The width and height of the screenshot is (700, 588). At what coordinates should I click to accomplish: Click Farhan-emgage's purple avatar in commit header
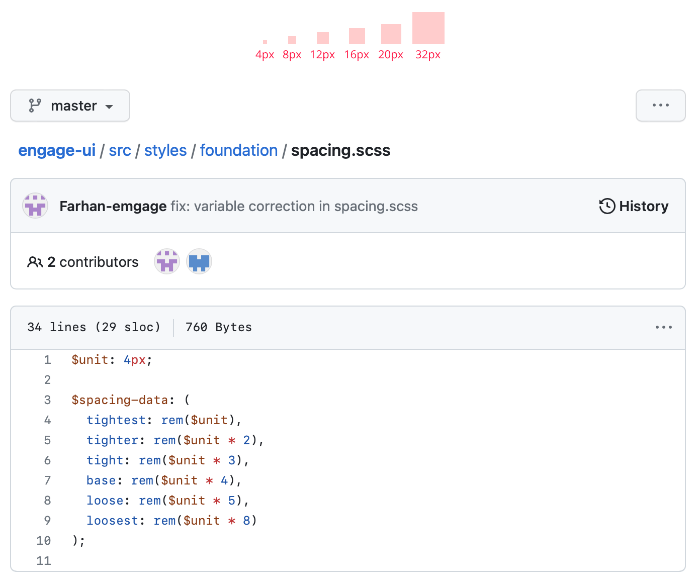[35, 206]
